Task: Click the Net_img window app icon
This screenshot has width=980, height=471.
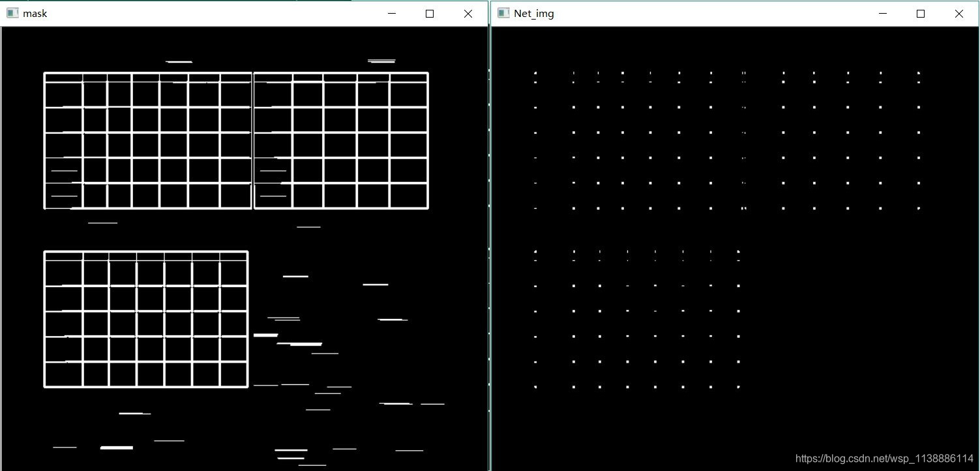Action: (x=503, y=13)
